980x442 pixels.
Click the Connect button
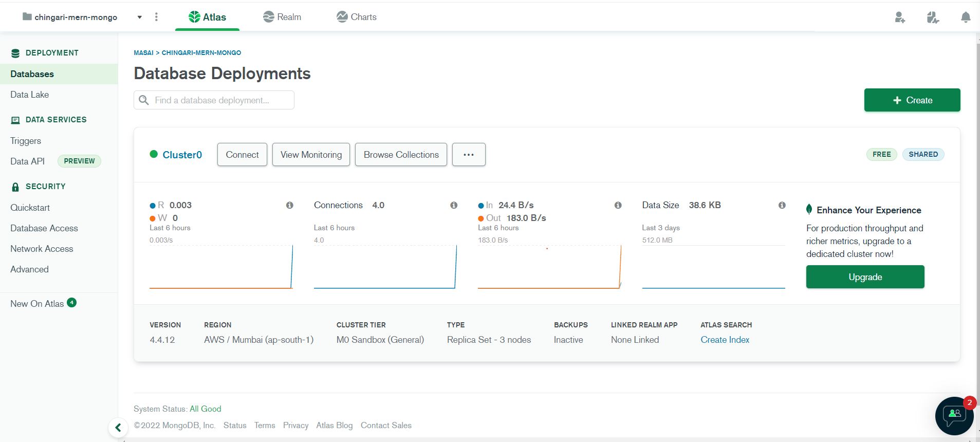tap(242, 155)
